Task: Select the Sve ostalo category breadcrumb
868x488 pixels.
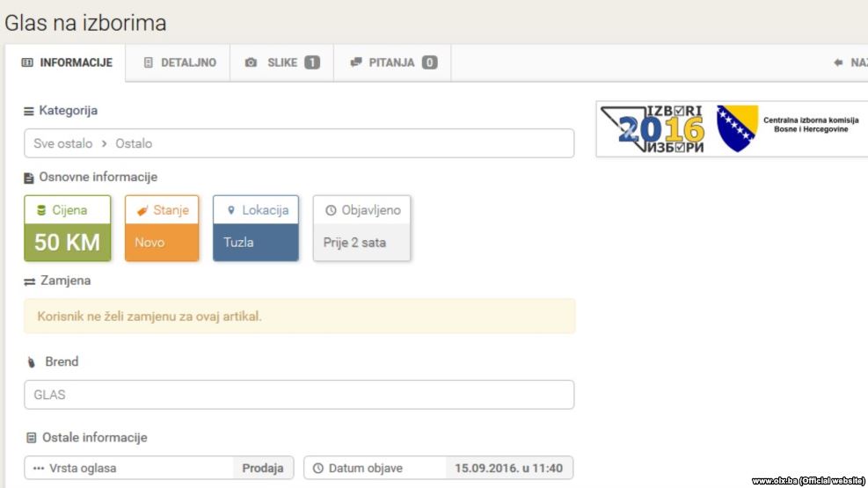Action: click(x=62, y=143)
